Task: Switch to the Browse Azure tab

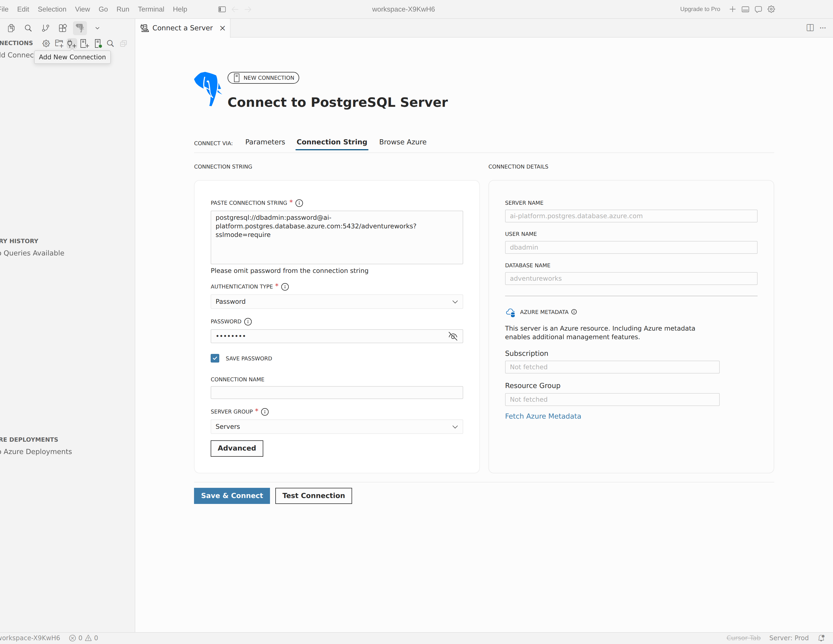Action: coord(403,142)
